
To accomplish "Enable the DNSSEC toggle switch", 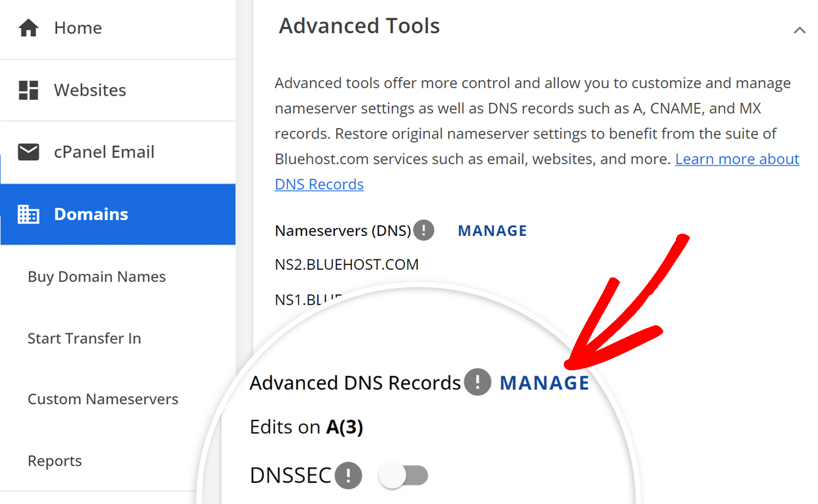I will [404, 475].
